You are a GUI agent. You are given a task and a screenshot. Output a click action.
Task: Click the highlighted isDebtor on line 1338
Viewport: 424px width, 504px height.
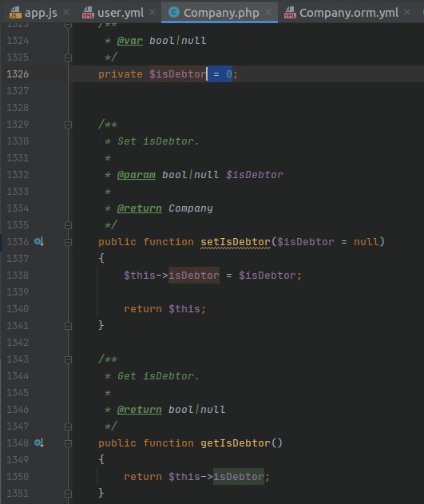194,275
